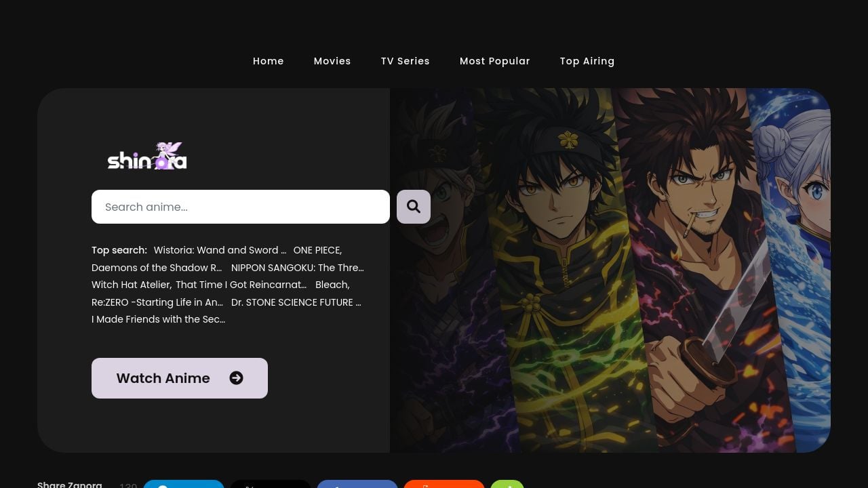Click the Watch Anime button

click(180, 378)
